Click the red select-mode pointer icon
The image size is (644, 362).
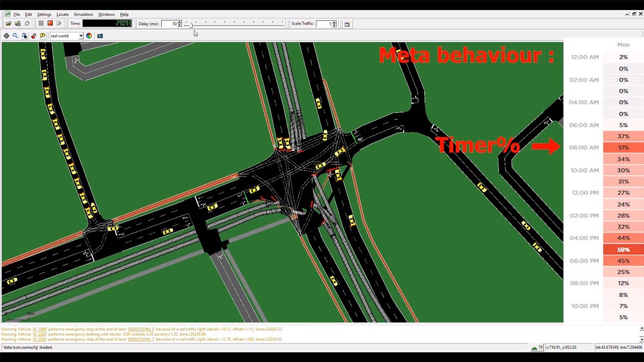click(x=34, y=36)
